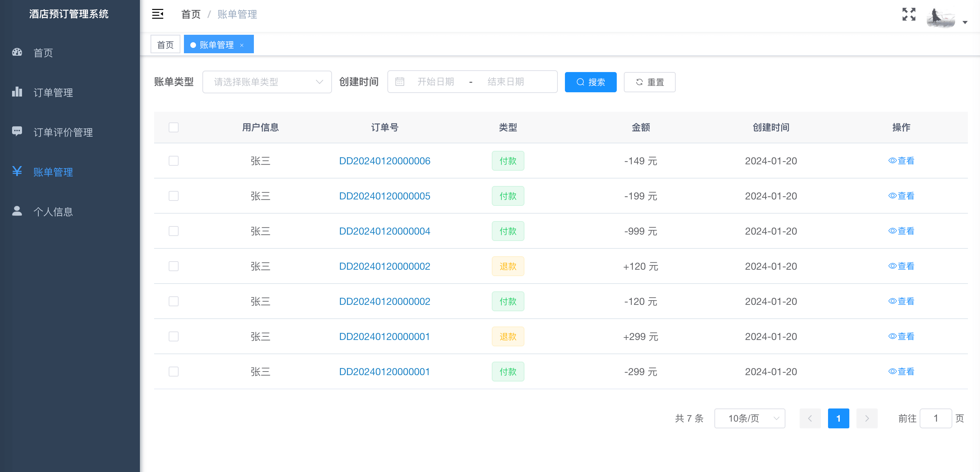The image size is (980, 472).
Task: Open the 请选择账单类型 dropdown
Action: pos(267,81)
